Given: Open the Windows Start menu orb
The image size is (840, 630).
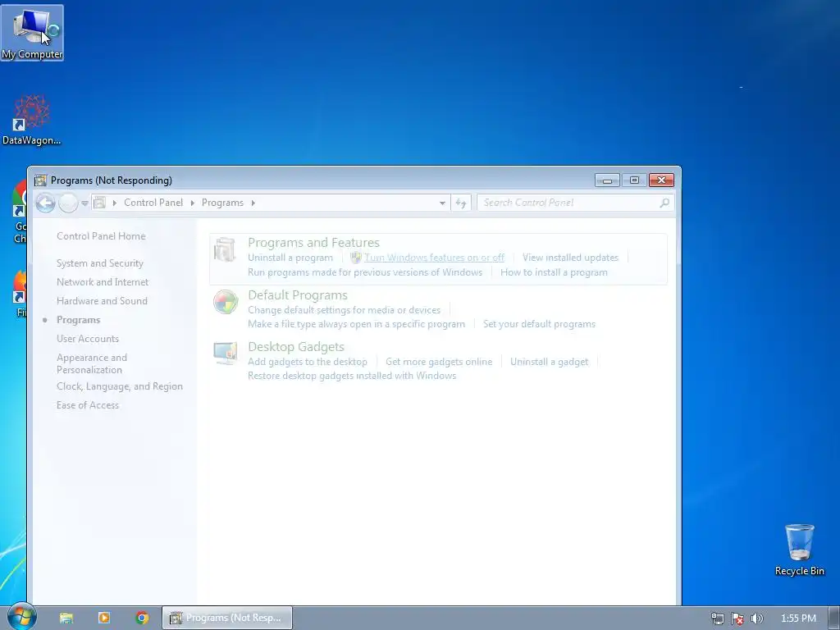Looking at the screenshot, I should pyautogui.click(x=21, y=615).
